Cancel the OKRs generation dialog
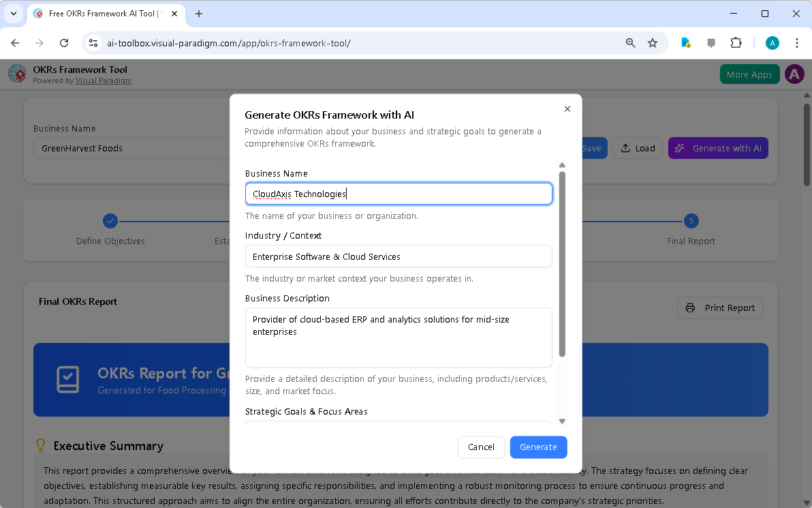 482,447
